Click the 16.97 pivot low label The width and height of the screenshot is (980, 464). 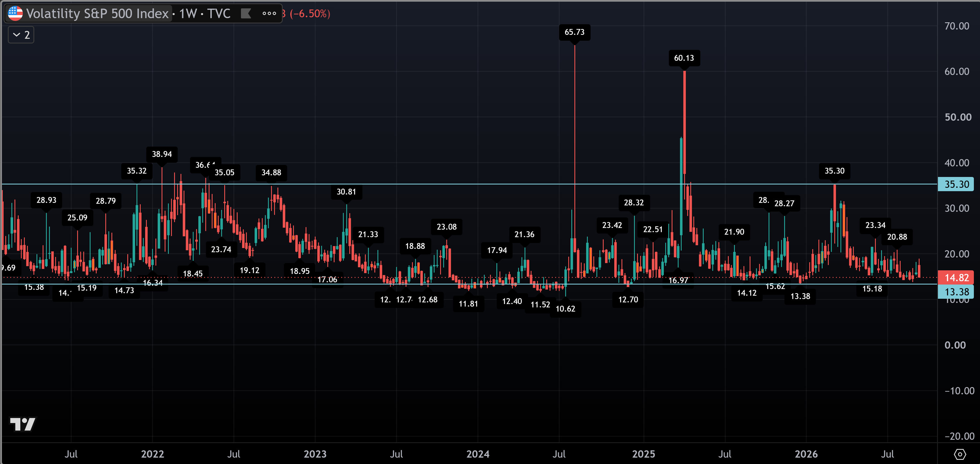click(x=678, y=281)
